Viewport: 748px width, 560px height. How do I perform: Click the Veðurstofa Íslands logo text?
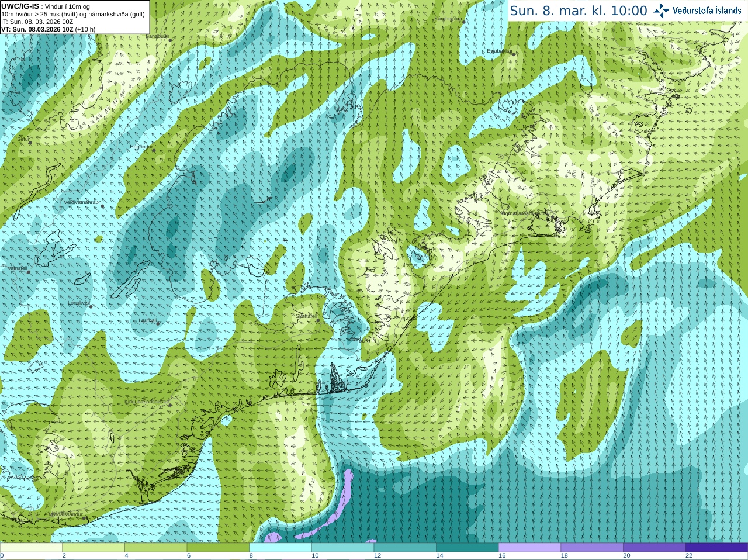point(707,11)
